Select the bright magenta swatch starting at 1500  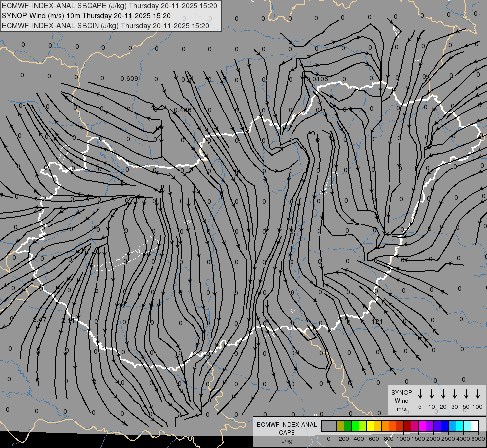tap(422, 426)
